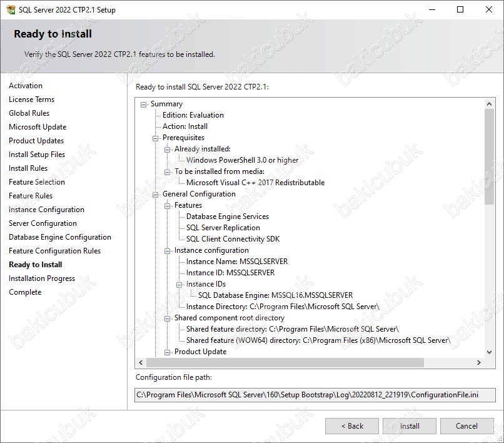The width and height of the screenshot is (504, 443).
Task: Select Database Engine Services tree item
Action: pyautogui.click(x=227, y=216)
